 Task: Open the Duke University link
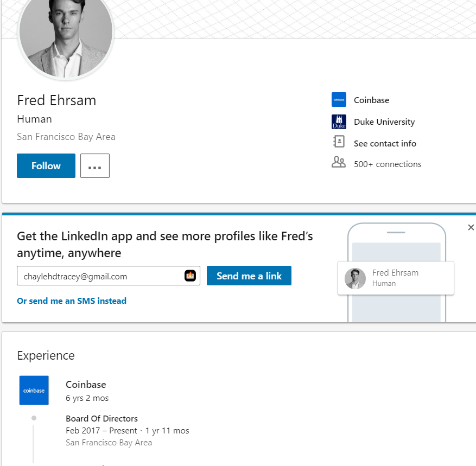coord(384,122)
